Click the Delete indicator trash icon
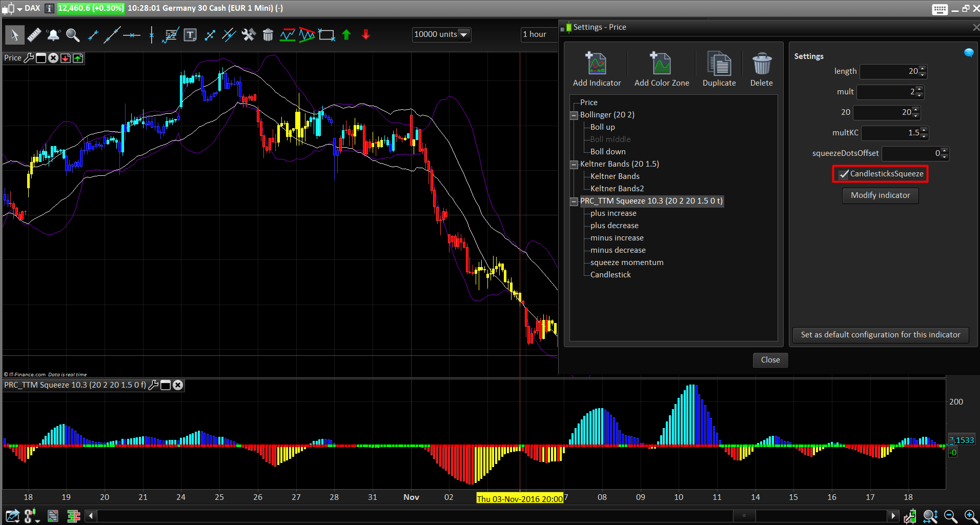Image resolution: width=980 pixels, height=525 pixels. coord(762,63)
